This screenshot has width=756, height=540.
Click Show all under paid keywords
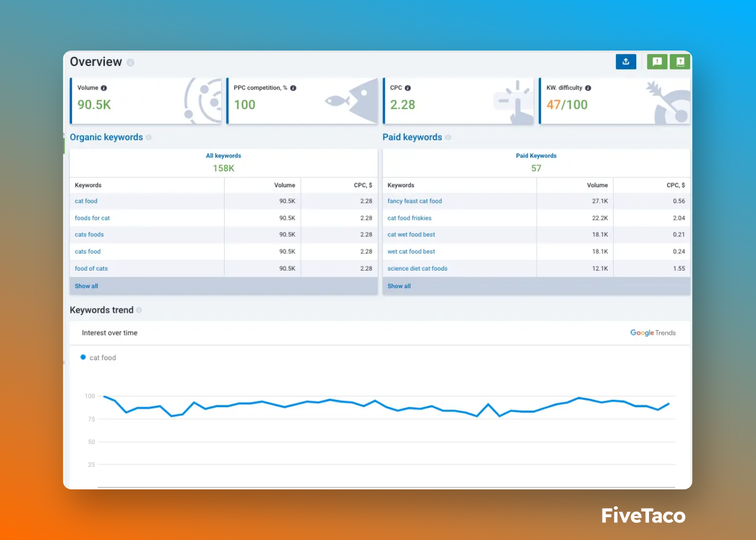click(x=399, y=286)
